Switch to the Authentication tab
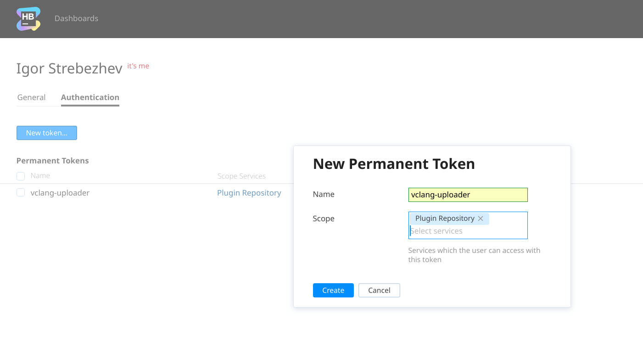Viewport: 643px width, 364px height. click(90, 97)
